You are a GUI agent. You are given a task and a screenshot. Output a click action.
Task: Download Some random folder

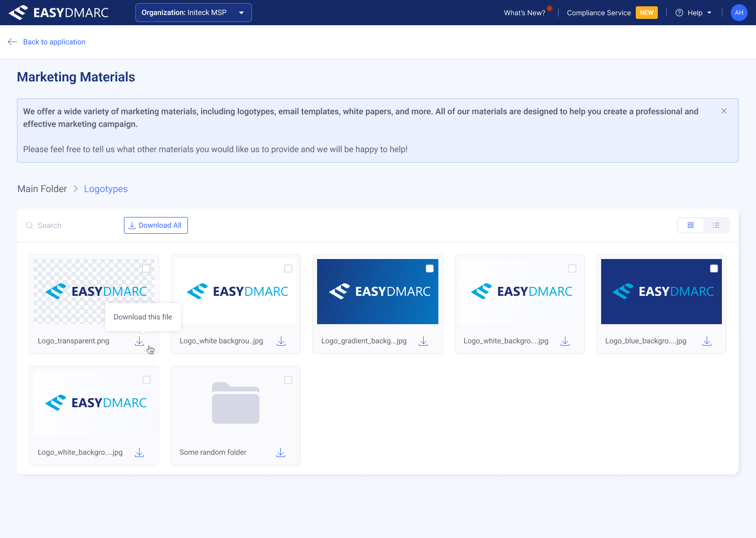(x=281, y=453)
